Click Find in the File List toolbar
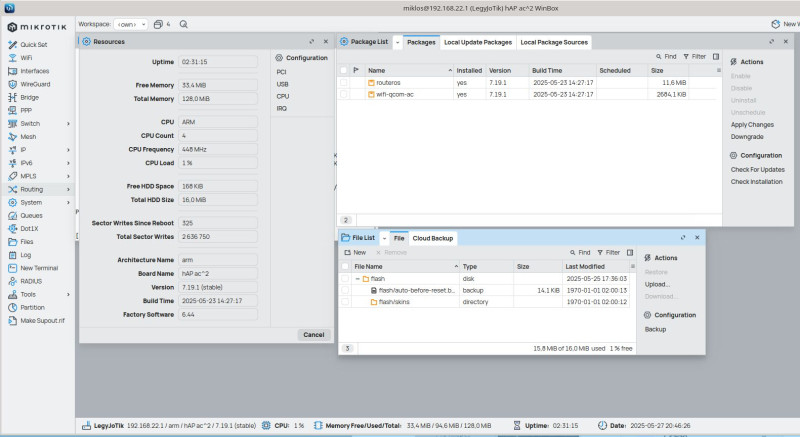 (x=580, y=252)
